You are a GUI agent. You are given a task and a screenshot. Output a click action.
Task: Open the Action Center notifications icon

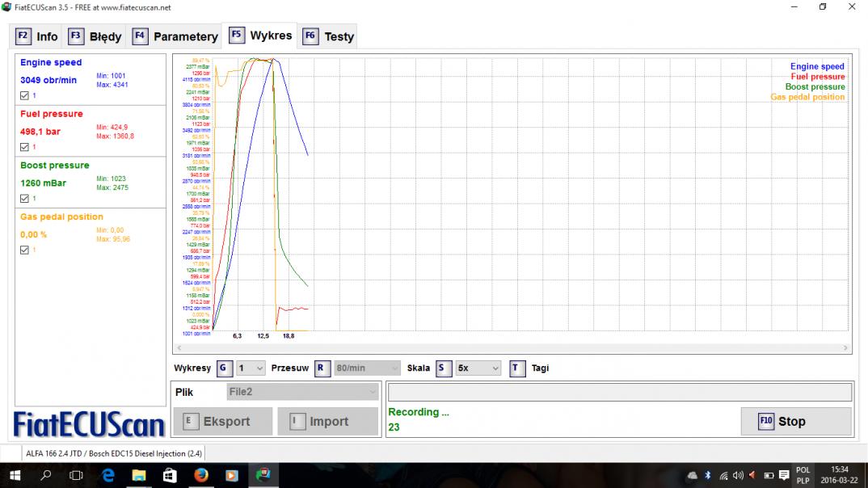point(784,475)
